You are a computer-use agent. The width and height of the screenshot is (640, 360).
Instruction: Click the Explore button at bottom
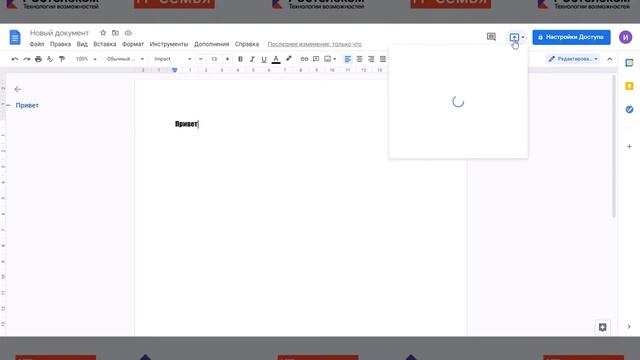pyautogui.click(x=602, y=327)
